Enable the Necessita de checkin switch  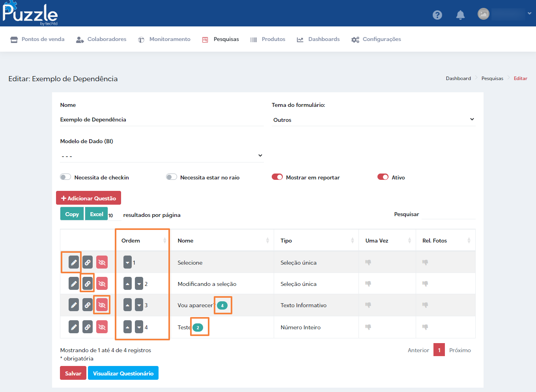pos(65,177)
